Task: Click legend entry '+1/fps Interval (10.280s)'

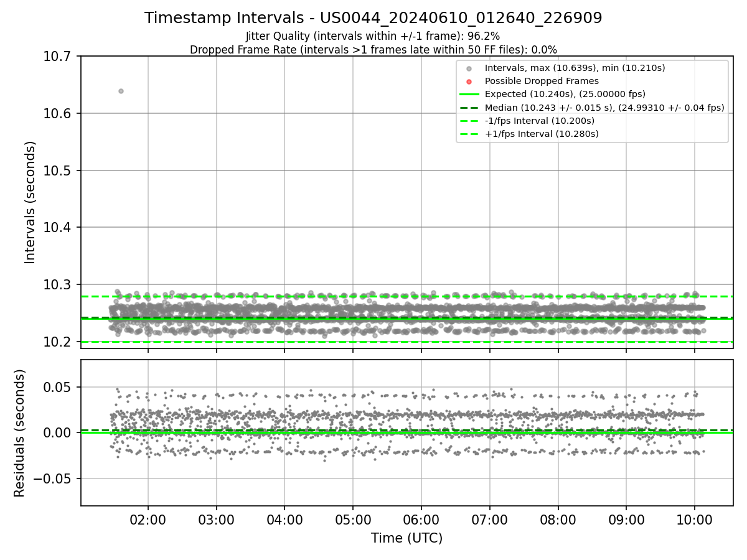Action: point(541,134)
